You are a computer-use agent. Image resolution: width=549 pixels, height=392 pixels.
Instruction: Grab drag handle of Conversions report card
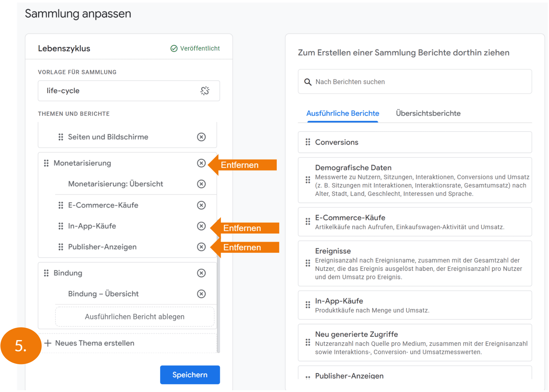click(308, 142)
